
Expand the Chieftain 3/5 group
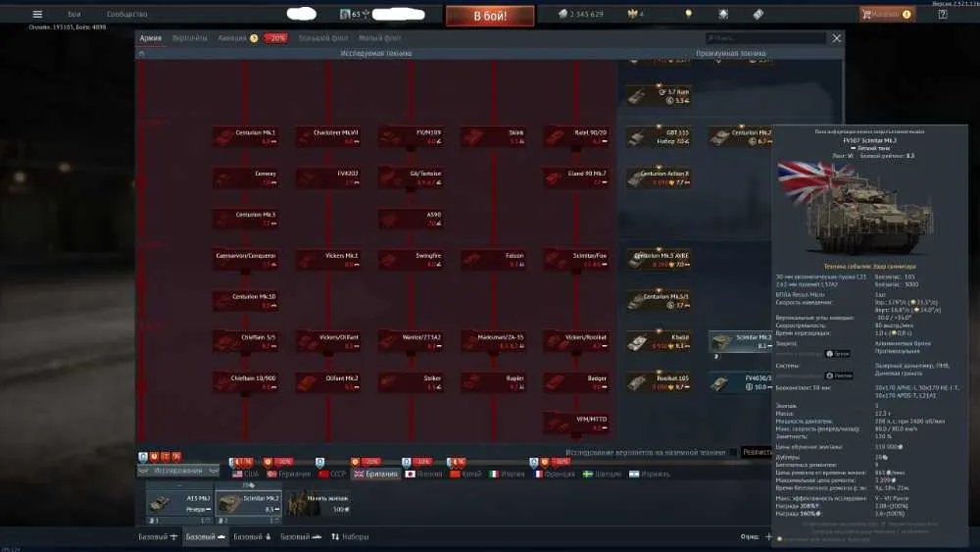[246, 341]
